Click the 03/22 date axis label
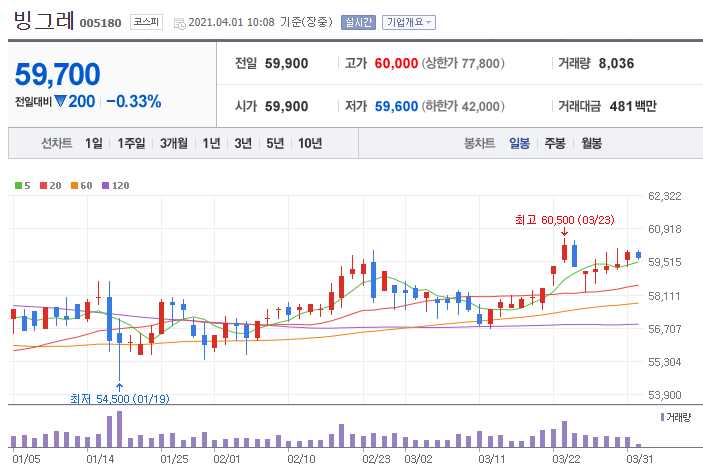 [x=566, y=459]
